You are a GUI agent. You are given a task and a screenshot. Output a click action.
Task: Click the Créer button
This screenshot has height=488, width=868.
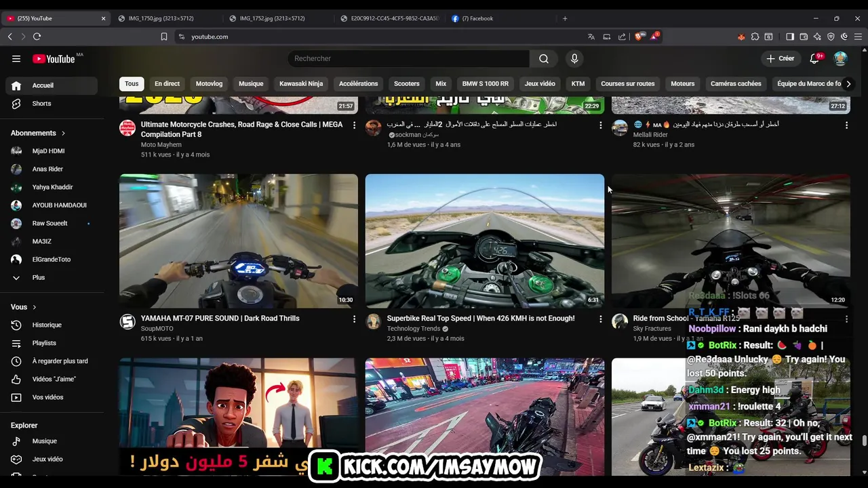click(x=780, y=59)
